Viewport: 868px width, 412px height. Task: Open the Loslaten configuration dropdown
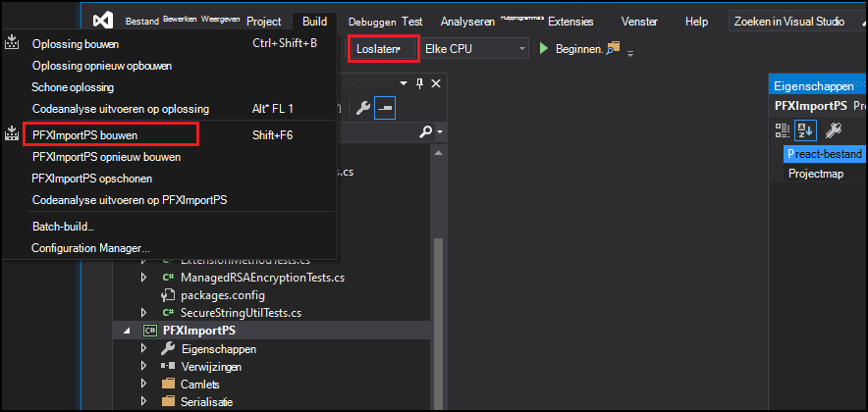[383, 49]
